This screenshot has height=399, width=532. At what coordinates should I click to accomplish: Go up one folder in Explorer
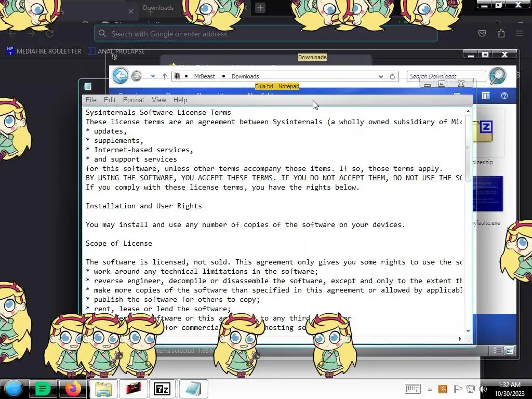(x=165, y=76)
